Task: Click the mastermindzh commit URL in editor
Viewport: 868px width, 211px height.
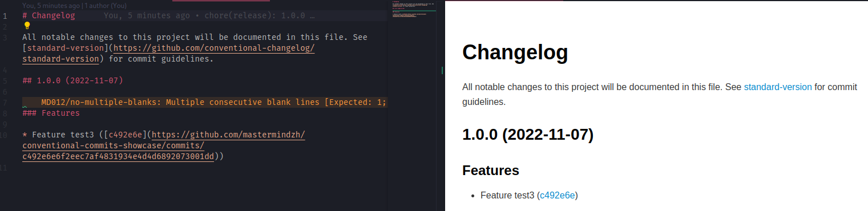Action: click(164, 145)
